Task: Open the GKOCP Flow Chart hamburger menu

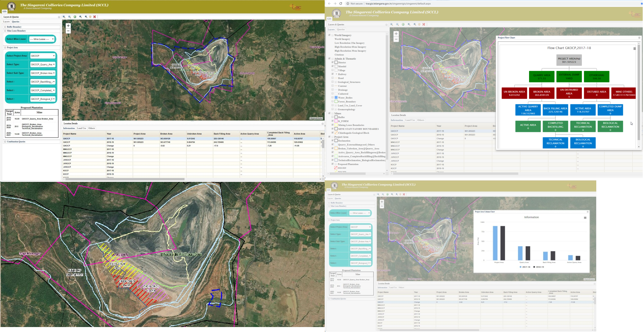Action: (x=634, y=49)
